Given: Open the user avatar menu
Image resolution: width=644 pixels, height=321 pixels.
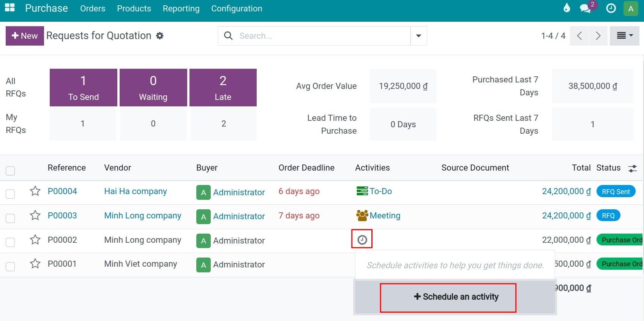Looking at the screenshot, I should 631,8.
